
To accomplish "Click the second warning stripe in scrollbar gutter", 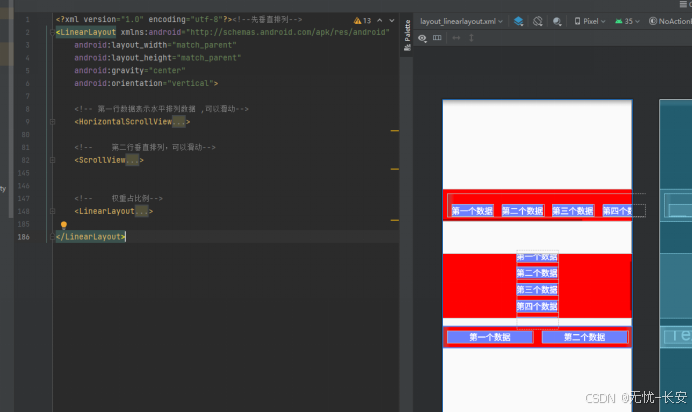I will [395, 169].
